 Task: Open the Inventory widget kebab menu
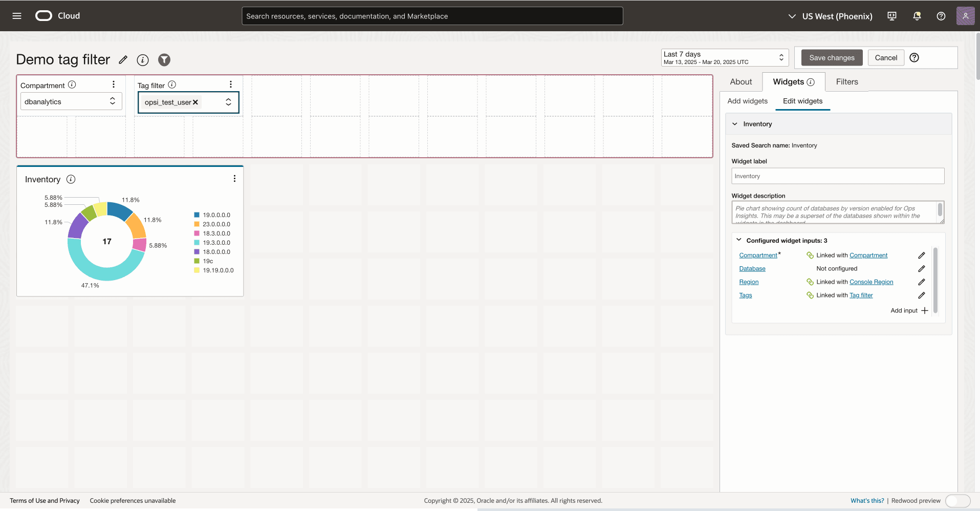click(x=234, y=179)
